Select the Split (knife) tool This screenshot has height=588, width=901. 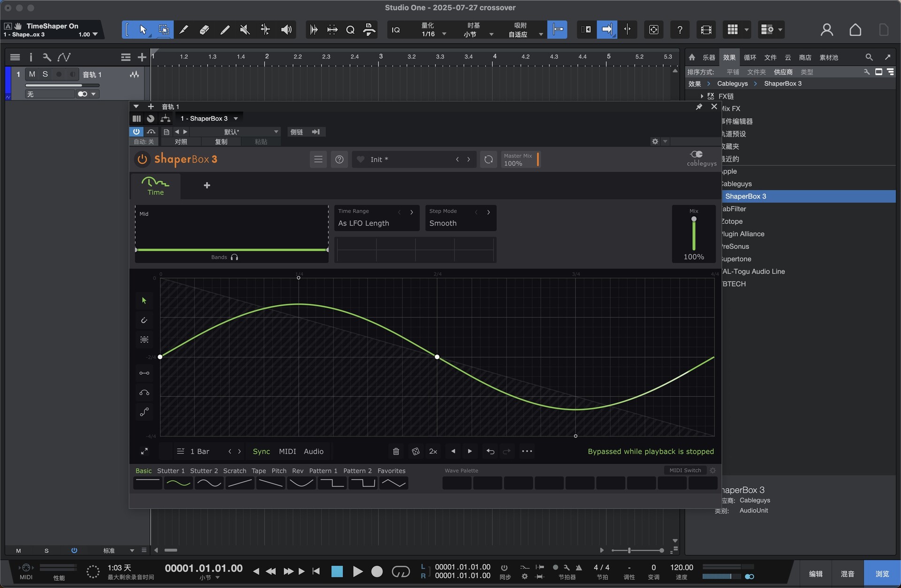tap(184, 30)
